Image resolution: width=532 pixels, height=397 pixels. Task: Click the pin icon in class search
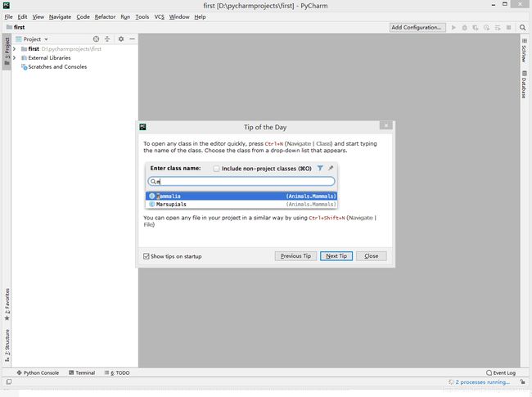(331, 168)
